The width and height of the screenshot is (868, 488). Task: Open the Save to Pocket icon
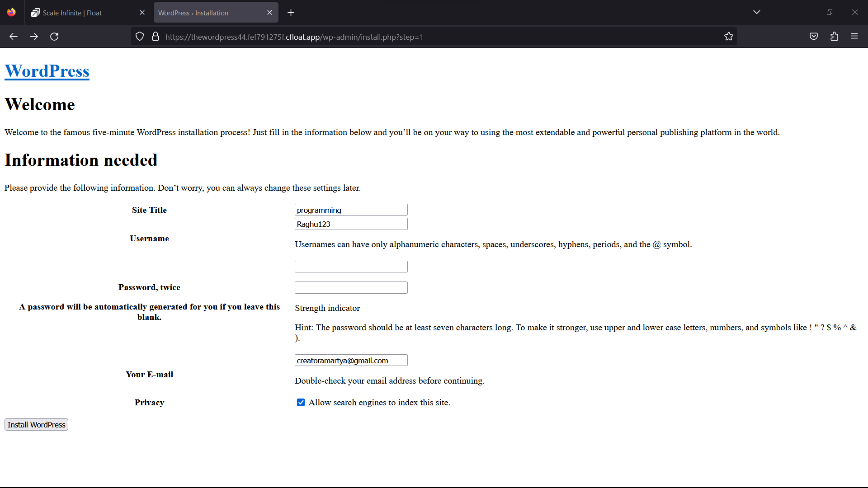[x=814, y=37]
